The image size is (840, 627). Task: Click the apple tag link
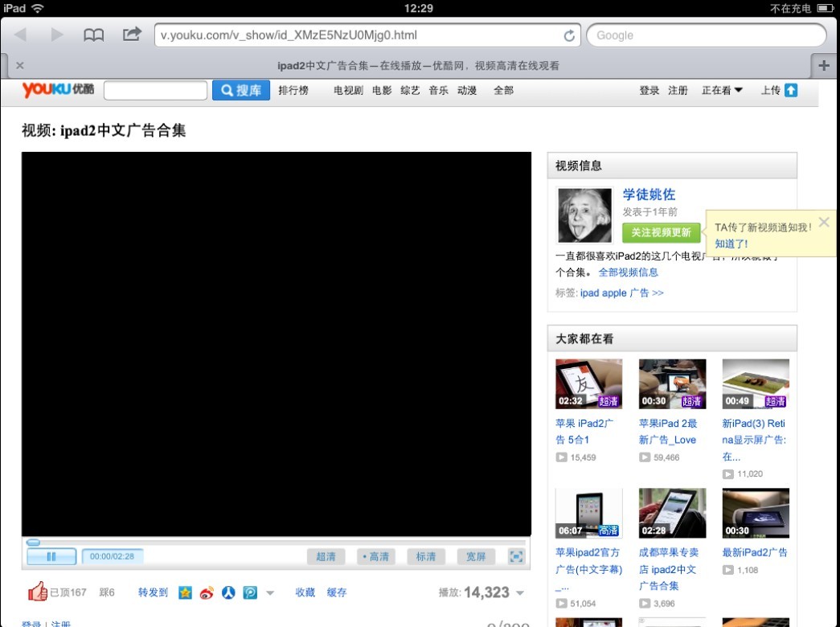(614, 293)
